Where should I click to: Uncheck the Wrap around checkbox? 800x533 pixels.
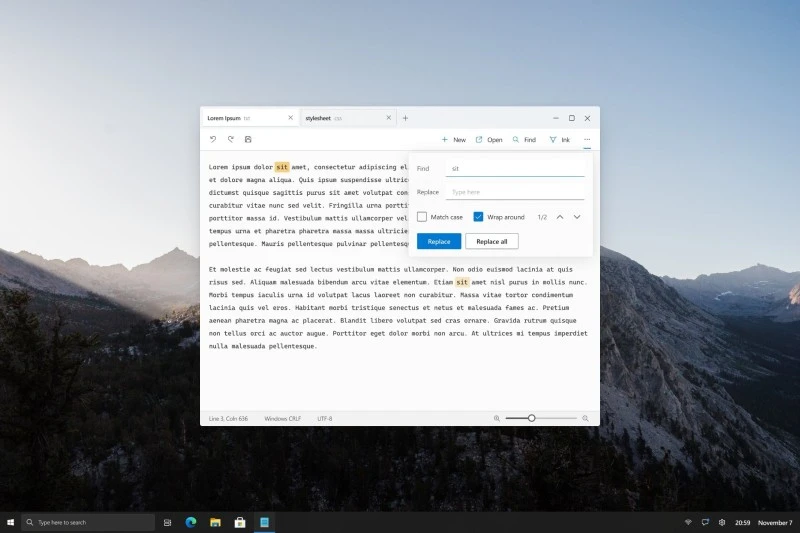coord(479,217)
